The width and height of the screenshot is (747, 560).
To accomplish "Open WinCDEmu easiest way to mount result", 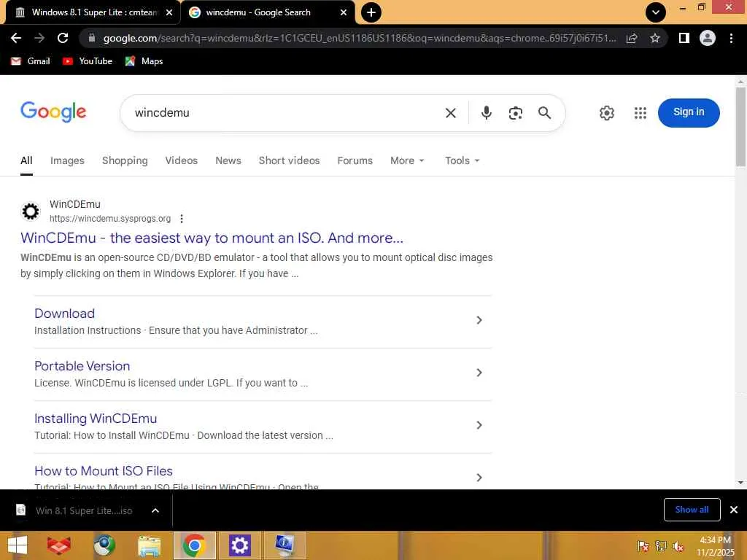I will (212, 238).
